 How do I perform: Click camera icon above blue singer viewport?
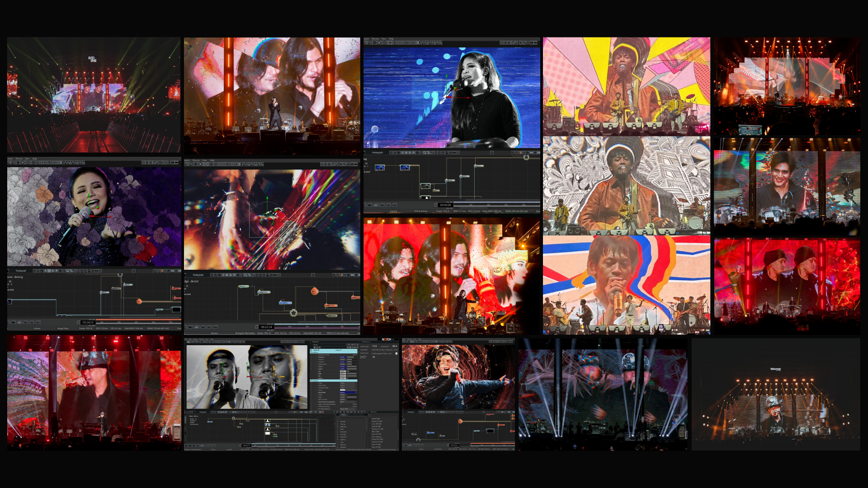pyautogui.click(x=532, y=42)
